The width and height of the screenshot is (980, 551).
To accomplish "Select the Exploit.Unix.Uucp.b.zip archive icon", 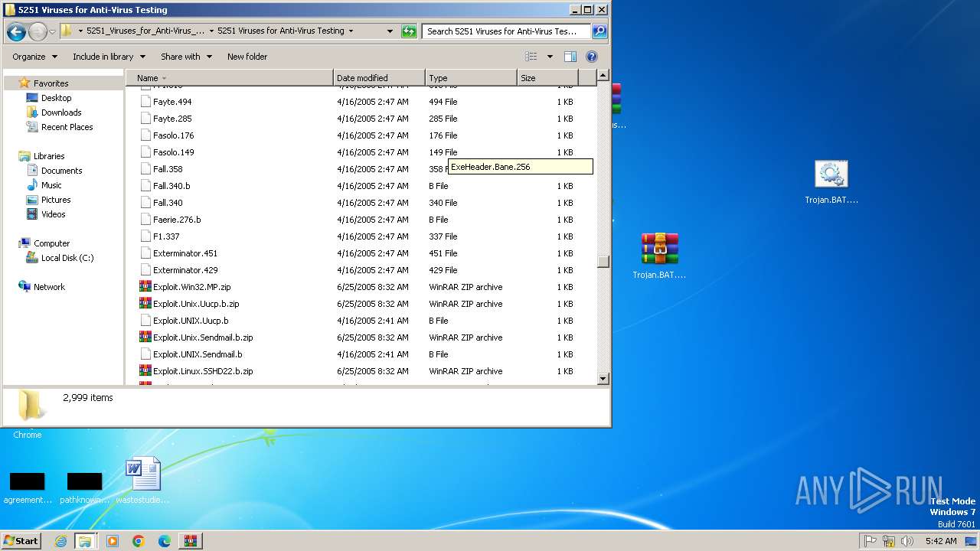I will 145,304.
